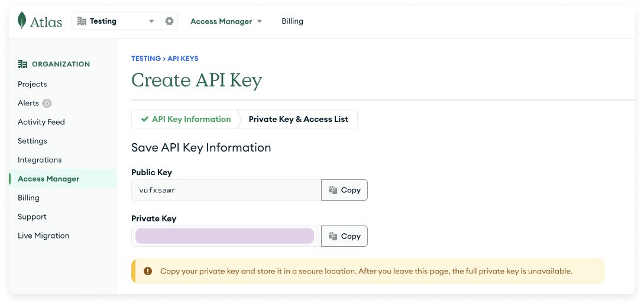The width and height of the screenshot is (644, 306).
Task: Open Support in the sidebar
Action: point(32,217)
